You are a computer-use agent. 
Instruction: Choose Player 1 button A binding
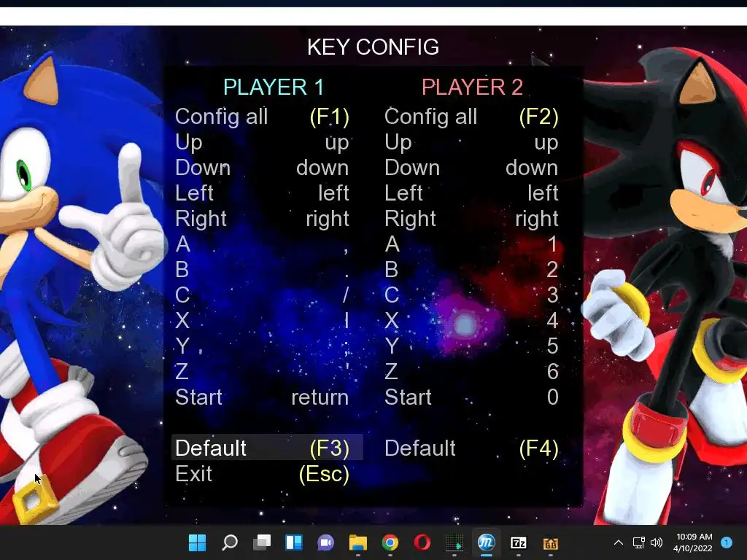pos(262,244)
